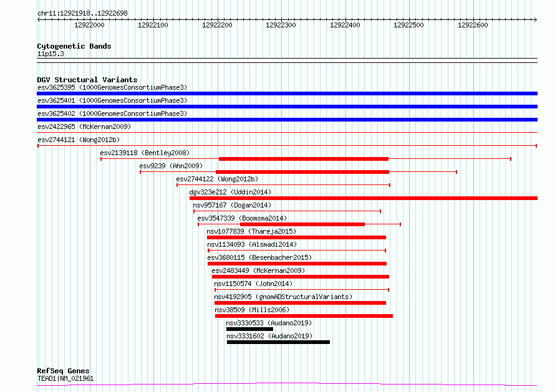Click the esv2139118 Bentley2008 label
Viewport: 555px width, 392px height.
(x=145, y=153)
